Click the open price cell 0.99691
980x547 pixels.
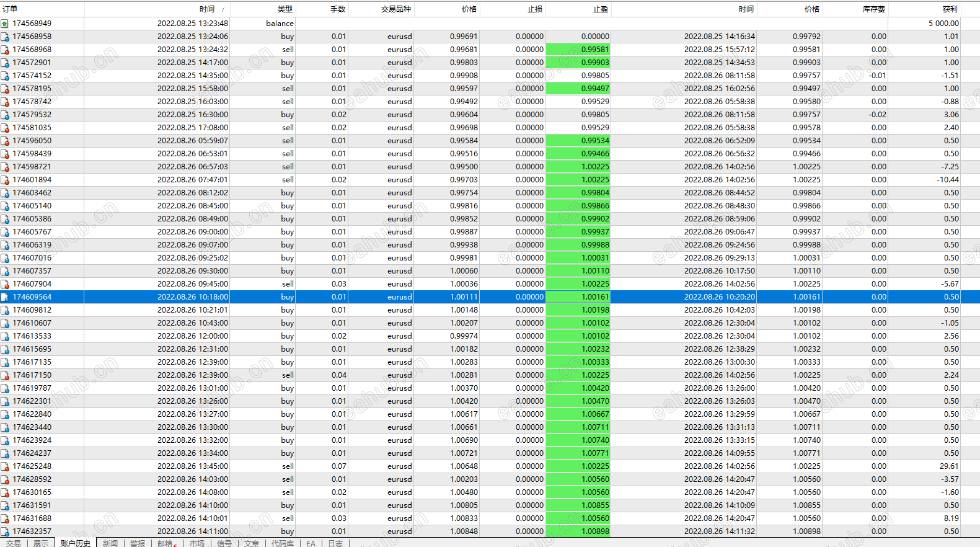click(464, 37)
